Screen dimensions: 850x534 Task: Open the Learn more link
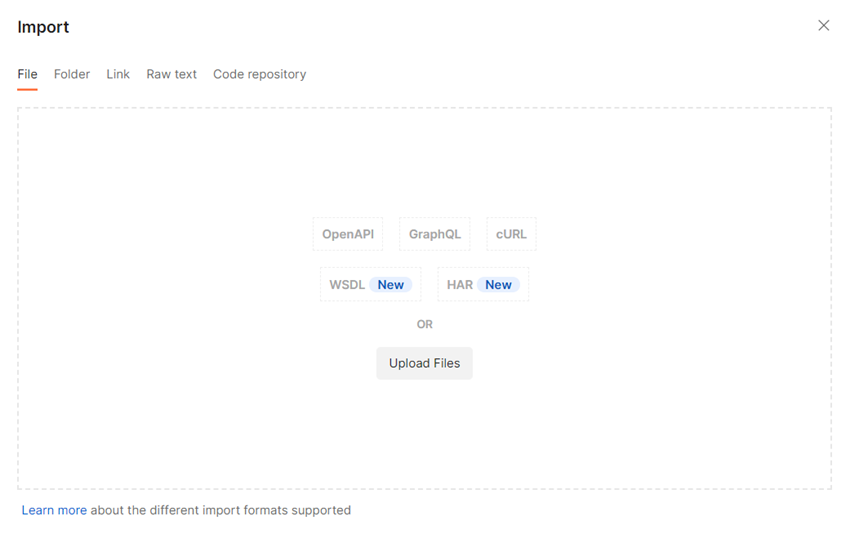point(54,510)
